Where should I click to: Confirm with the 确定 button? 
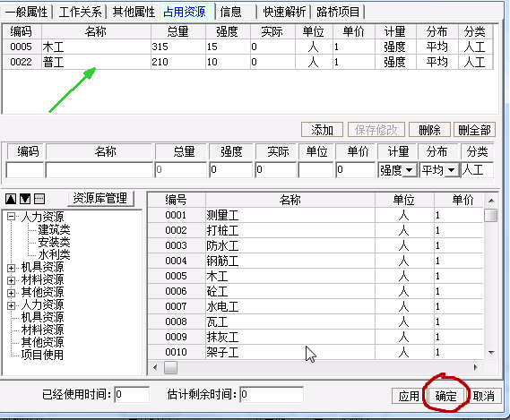(x=446, y=396)
